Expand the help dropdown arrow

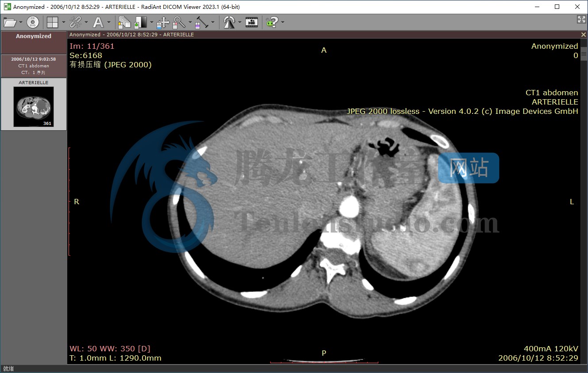click(283, 22)
